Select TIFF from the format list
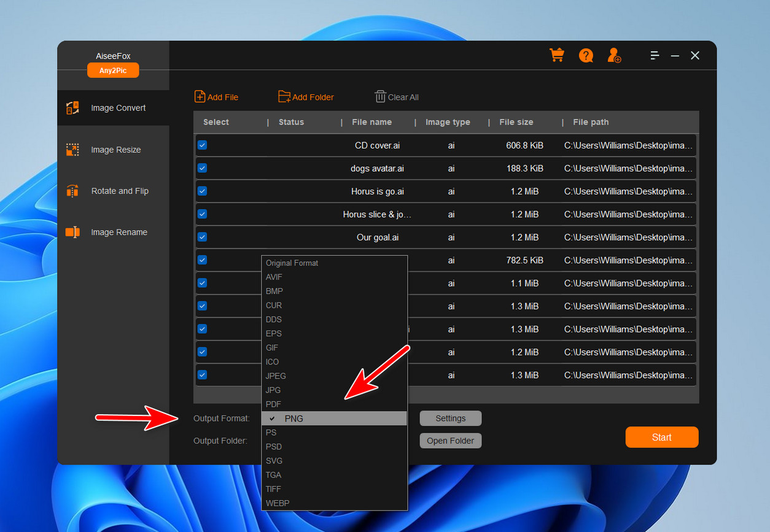The image size is (770, 532). (x=334, y=489)
